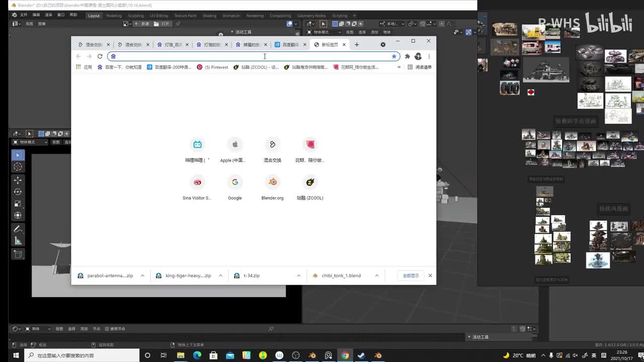Open the pivot point dropdown
This screenshot has width=644, height=362.
pyautogui.click(x=412, y=24)
